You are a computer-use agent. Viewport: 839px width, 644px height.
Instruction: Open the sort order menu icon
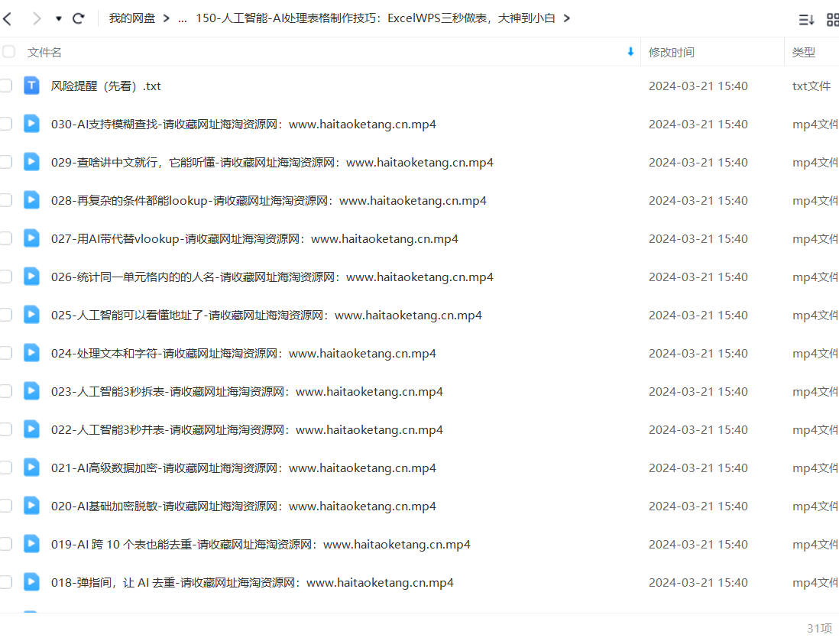click(806, 20)
